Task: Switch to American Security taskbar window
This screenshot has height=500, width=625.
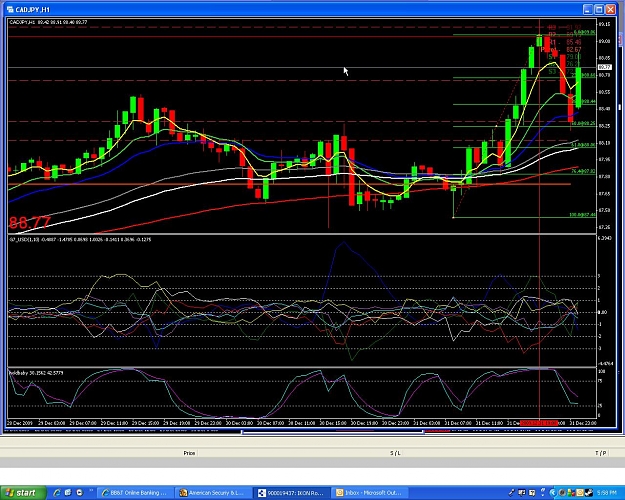Action: point(212,493)
